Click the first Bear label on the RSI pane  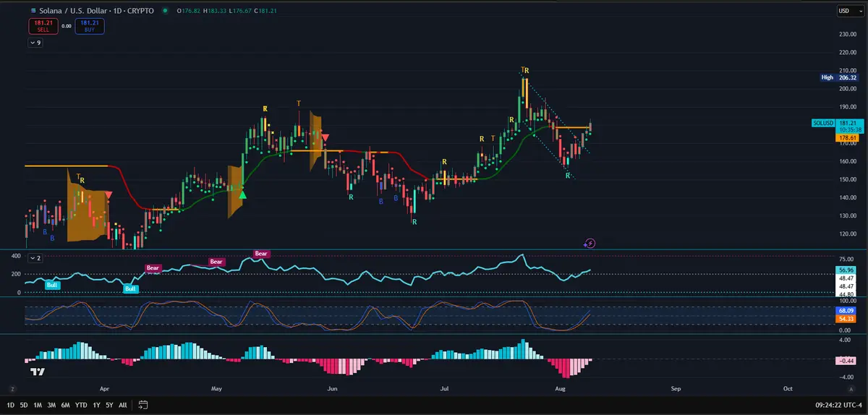tap(153, 268)
